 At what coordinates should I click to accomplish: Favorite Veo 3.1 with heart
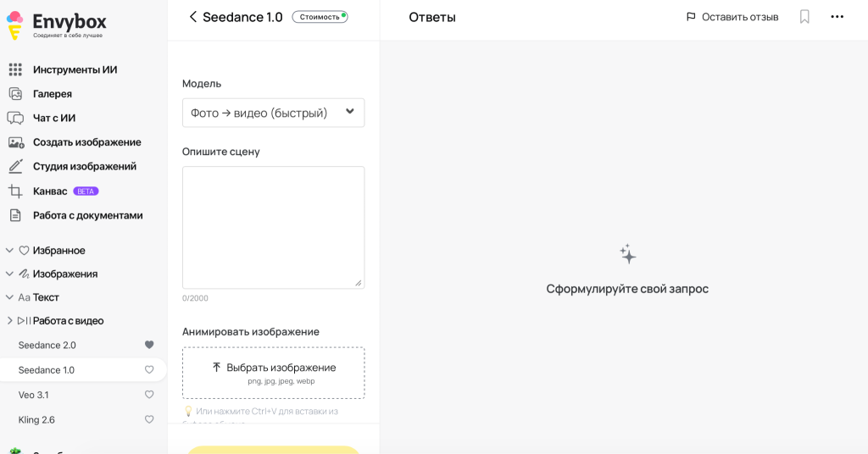point(149,394)
